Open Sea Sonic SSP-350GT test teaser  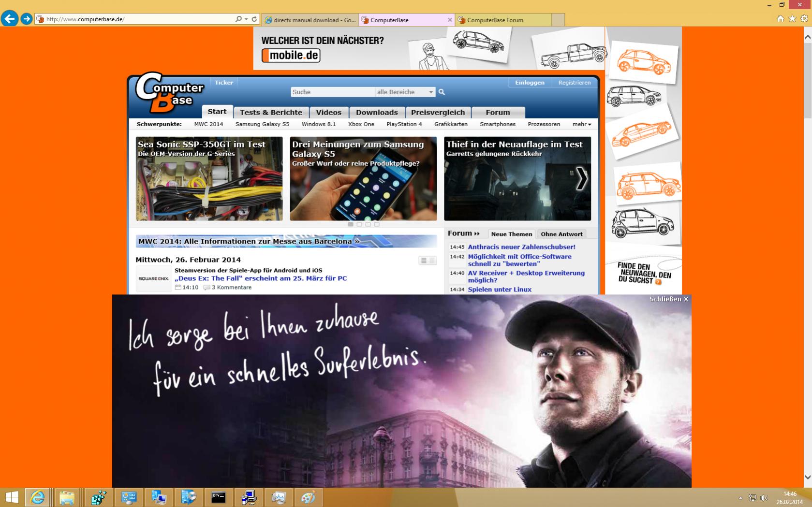[209, 179]
